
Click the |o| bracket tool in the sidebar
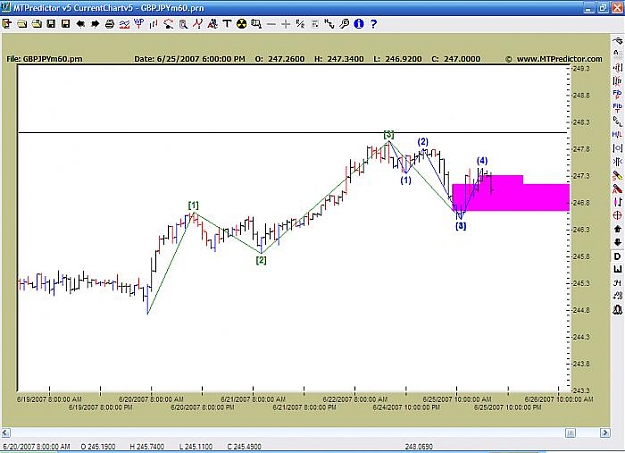coord(617,148)
